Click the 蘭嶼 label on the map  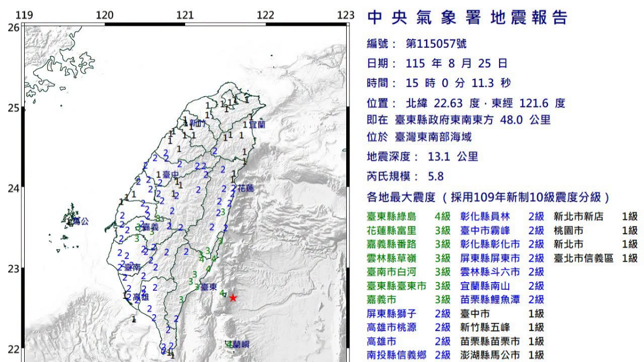pos(241,344)
